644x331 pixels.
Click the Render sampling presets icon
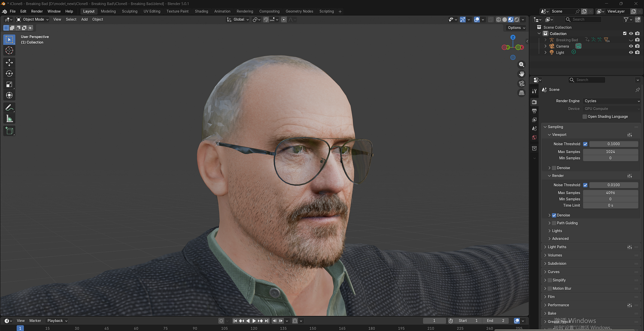[x=629, y=176]
